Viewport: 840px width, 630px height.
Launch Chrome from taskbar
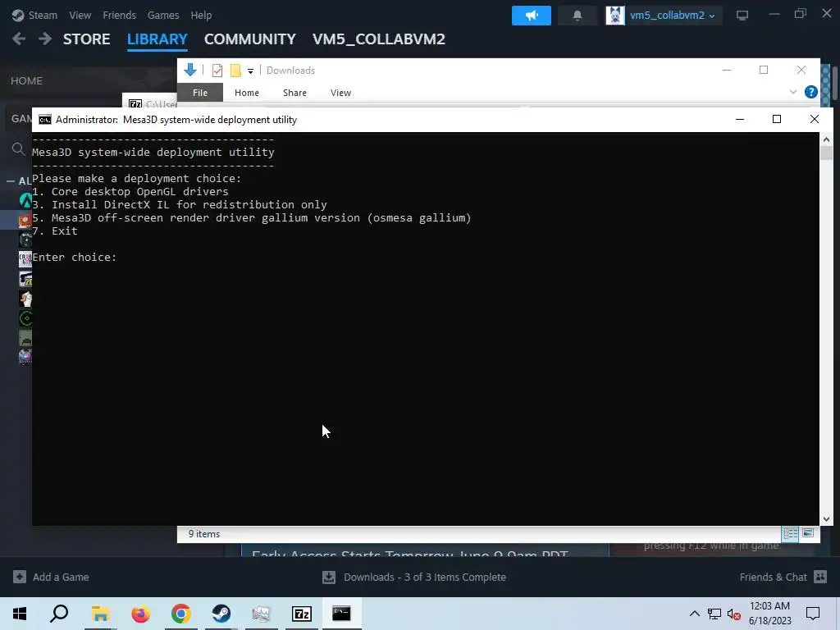181,614
